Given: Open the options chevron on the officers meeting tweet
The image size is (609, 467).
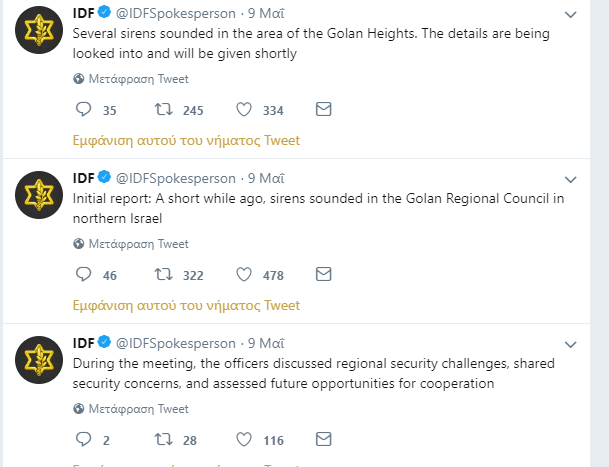Looking at the screenshot, I should click(x=570, y=345).
